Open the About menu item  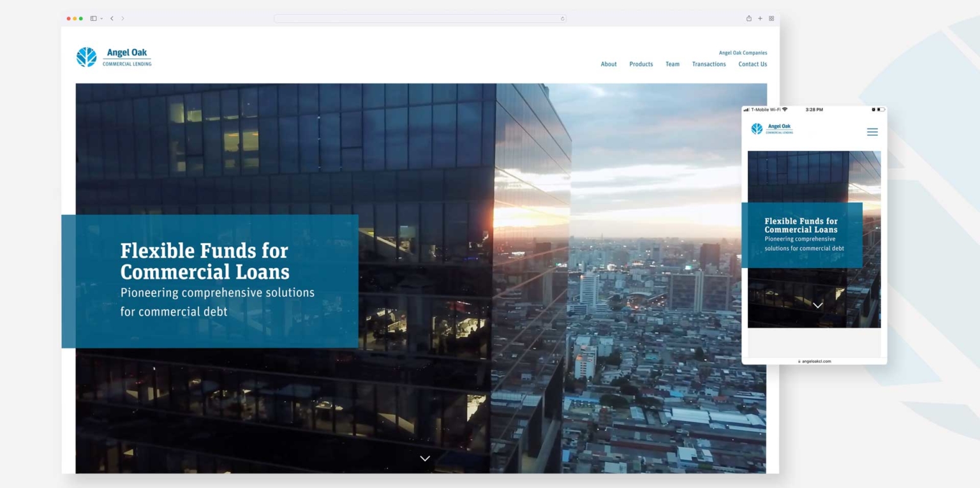tap(609, 64)
